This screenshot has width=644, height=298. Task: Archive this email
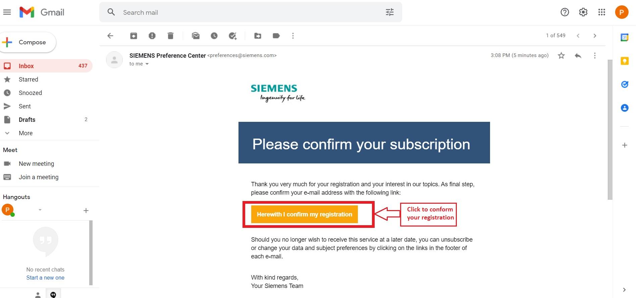(x=133, y=36)
